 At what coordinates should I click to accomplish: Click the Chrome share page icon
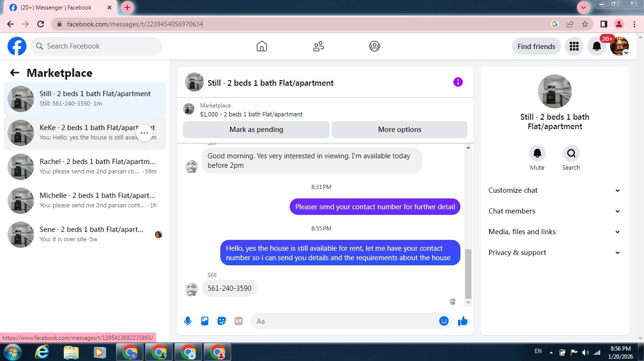pyautogui.click(x=570, y=24)
